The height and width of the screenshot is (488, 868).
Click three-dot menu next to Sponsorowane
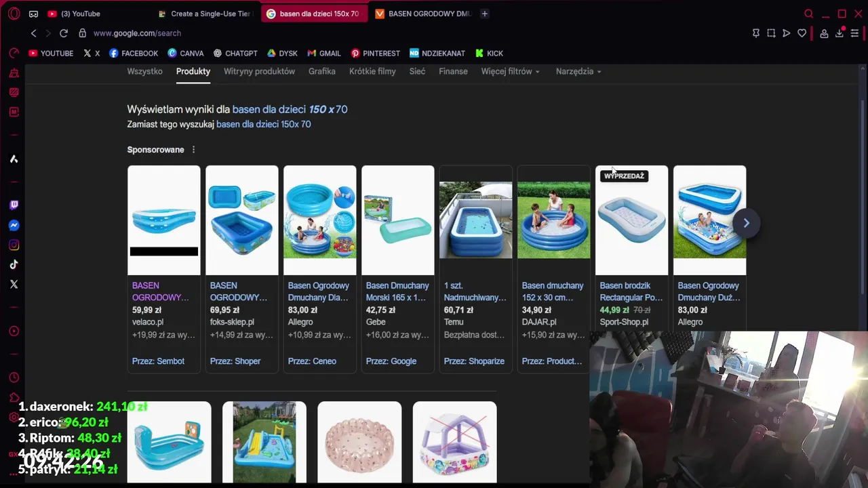point(193,150)
